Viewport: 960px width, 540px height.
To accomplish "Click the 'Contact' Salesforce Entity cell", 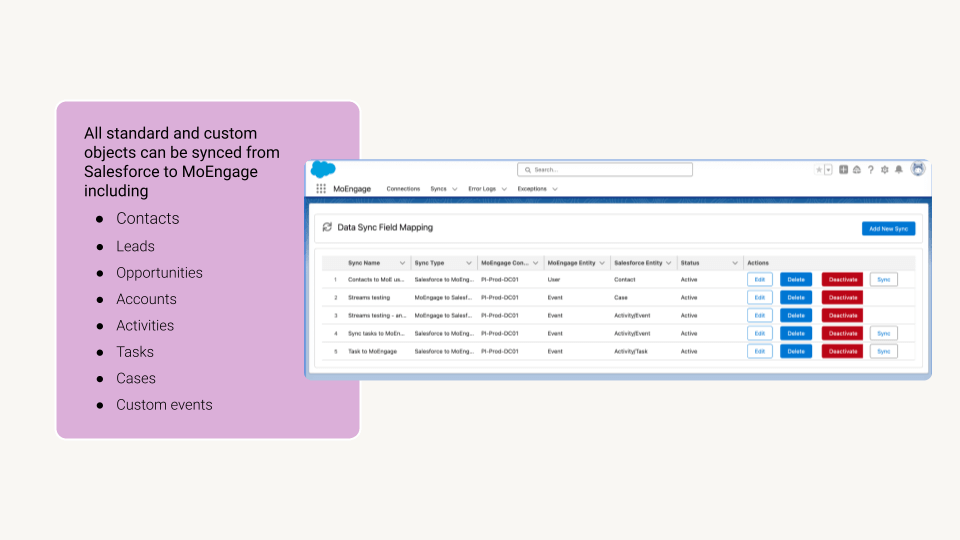I will (x=624, y=279).
